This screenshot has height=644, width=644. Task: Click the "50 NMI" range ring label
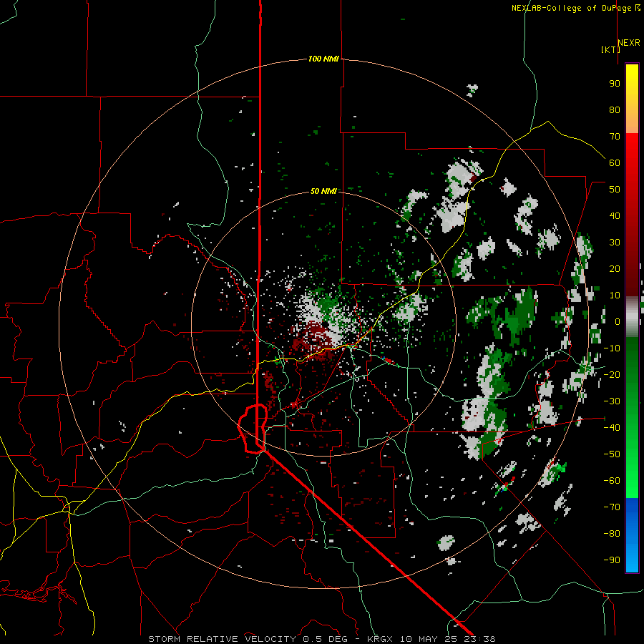[323, 191]
